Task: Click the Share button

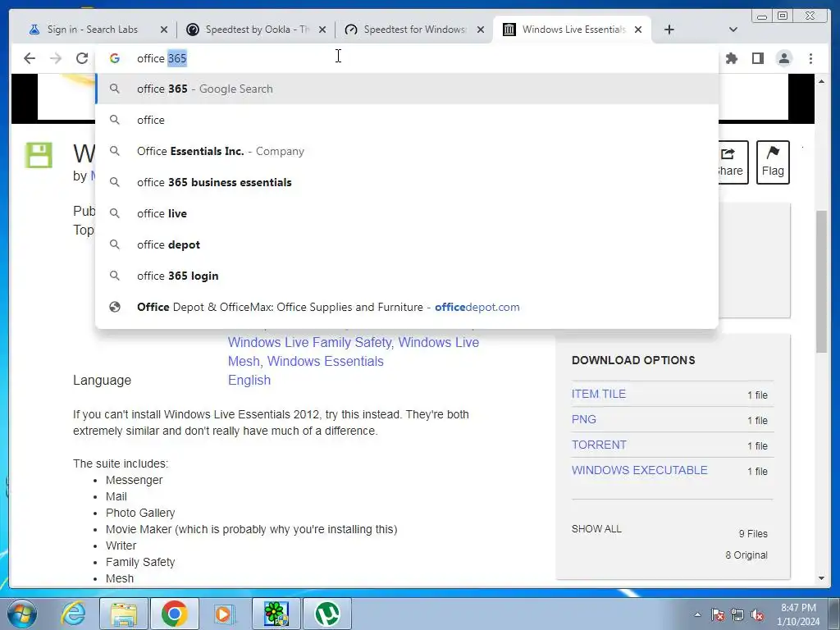Action: (x=733, y=162)
